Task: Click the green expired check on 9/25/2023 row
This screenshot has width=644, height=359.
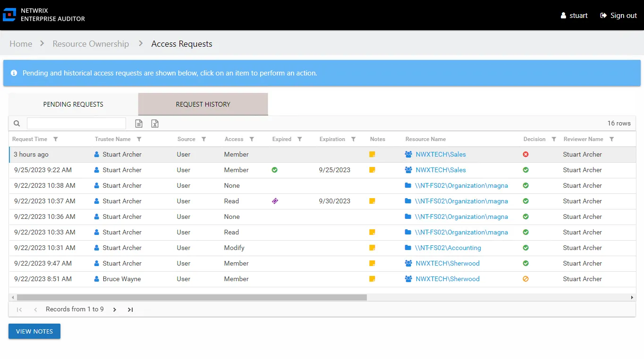Action: pos(274,170)
